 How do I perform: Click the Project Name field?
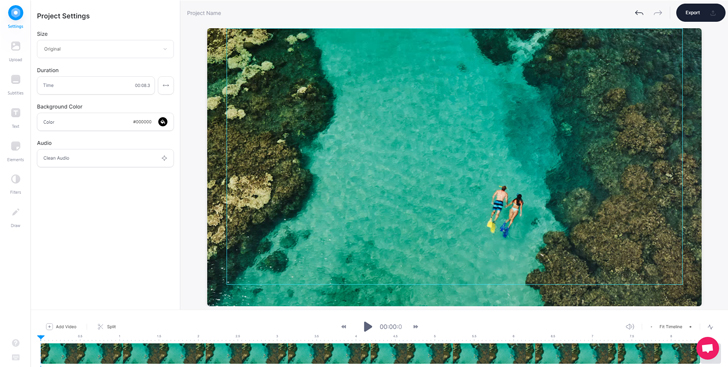tap(204, 13)
